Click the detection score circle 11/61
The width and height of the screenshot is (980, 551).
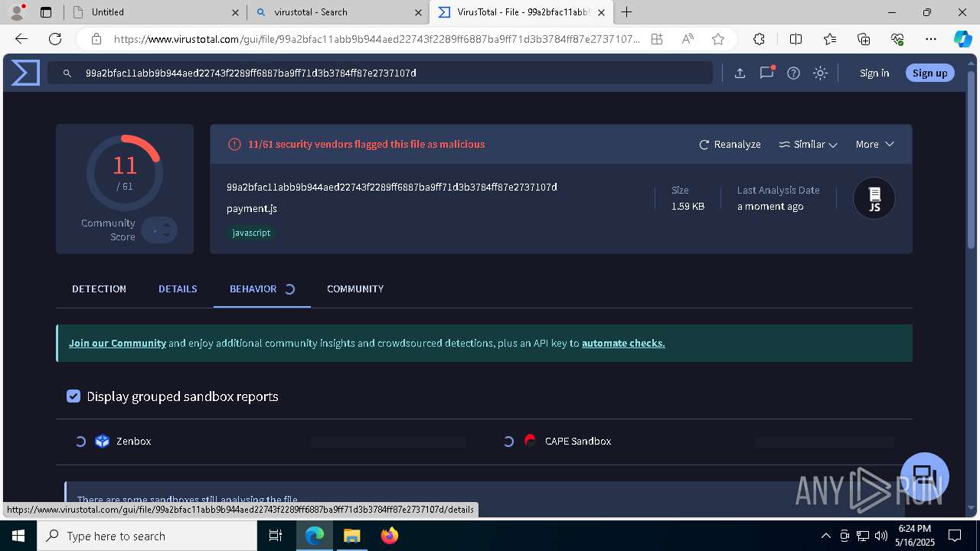pyautogui.click(x=124, y=172)
